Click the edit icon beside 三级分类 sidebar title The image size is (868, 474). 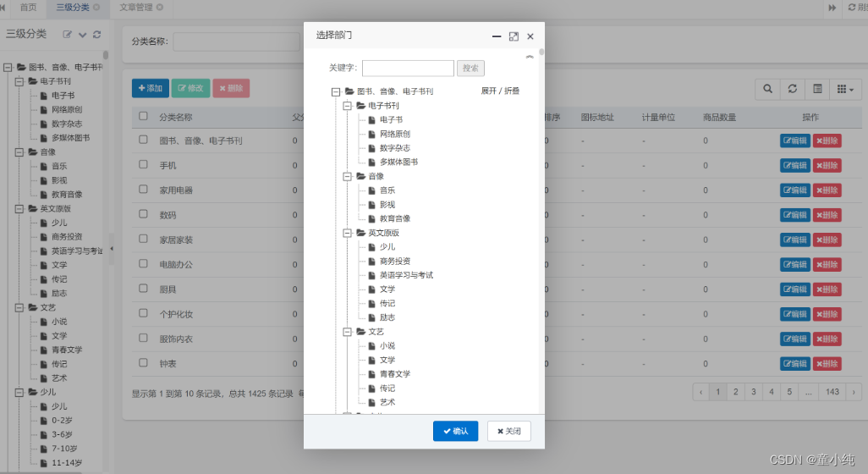[x=67, y=35]
